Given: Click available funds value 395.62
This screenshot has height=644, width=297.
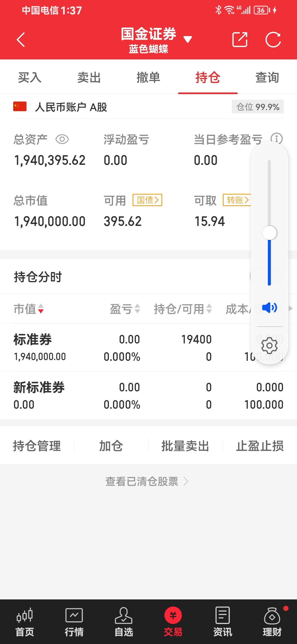Looking at the screenshot, I should click(123, 221).
